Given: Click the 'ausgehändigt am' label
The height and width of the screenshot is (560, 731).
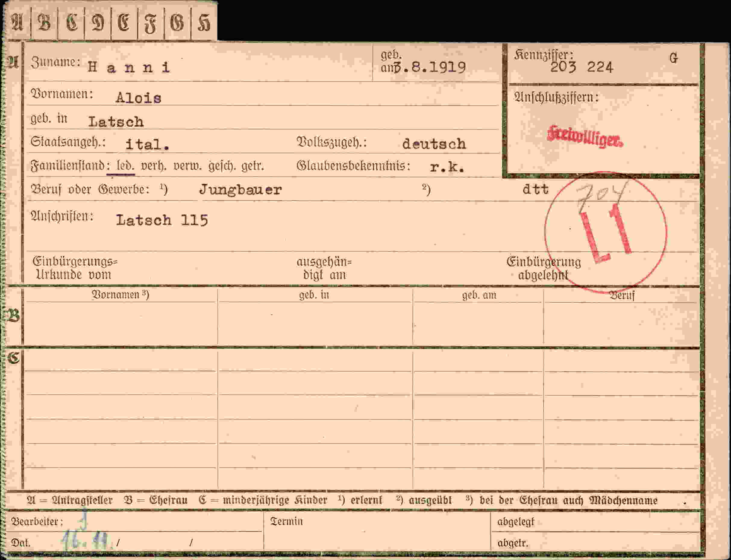Looking at the screenshot, I should pyautogui.click(x=324, y=268).
